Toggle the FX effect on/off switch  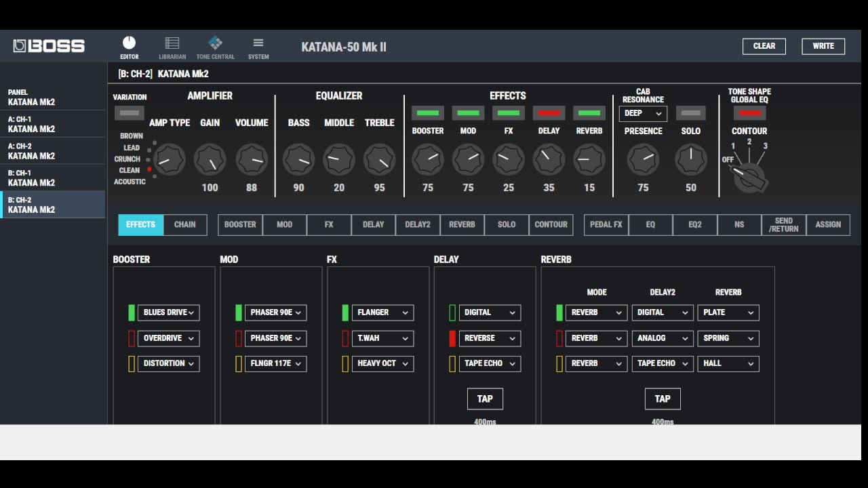(509, 113)
